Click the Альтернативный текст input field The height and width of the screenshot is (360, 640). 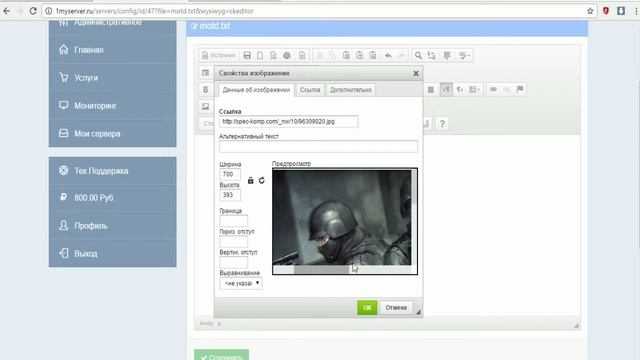click(x=318, y=147)
